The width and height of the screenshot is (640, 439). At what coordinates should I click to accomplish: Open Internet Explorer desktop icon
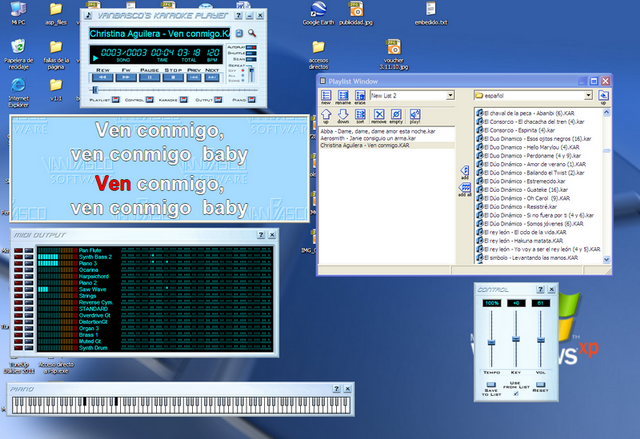[x=19, y=92]
